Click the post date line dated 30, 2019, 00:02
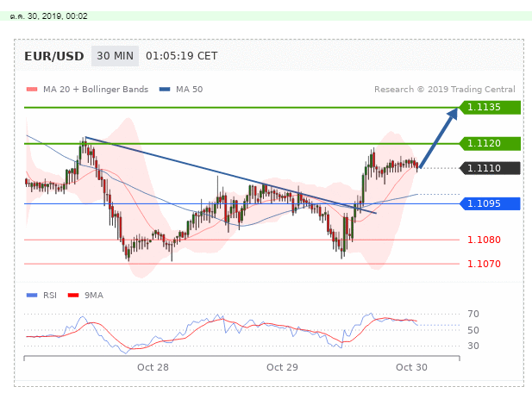532x393 pixels. pos(48,16)
